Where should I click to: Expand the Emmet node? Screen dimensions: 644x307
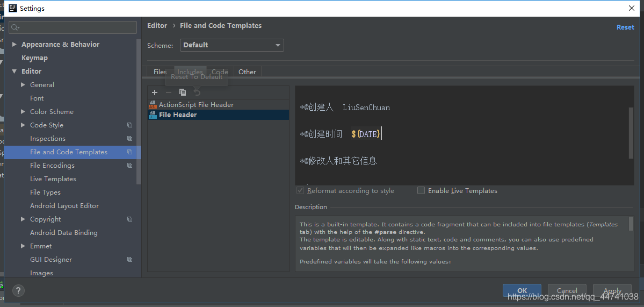[x=23, y=246]
